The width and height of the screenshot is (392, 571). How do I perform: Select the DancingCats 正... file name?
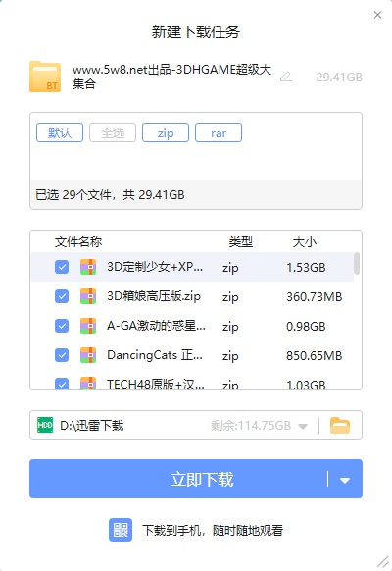(155, 355)
